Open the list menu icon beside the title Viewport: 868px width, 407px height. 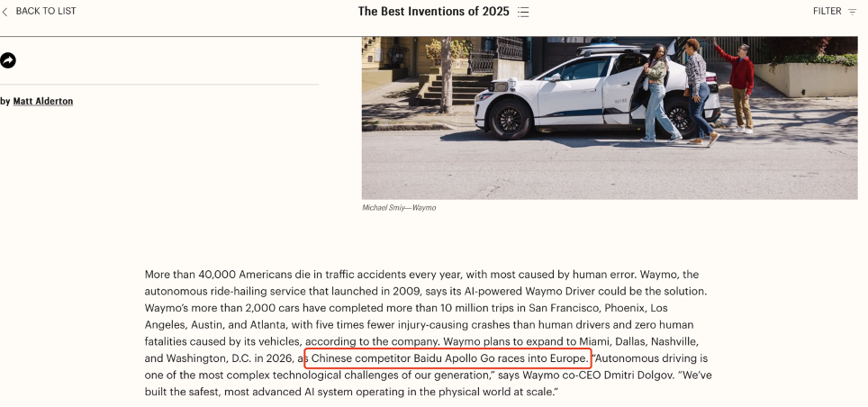pyautogui.click(x=523, y=12)
